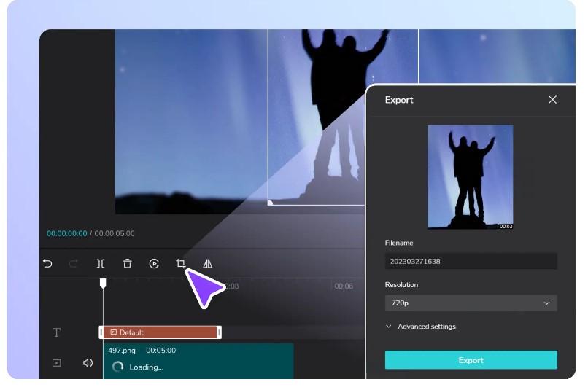
Task: Click the undo arrow icon
Action: [47, 263]
